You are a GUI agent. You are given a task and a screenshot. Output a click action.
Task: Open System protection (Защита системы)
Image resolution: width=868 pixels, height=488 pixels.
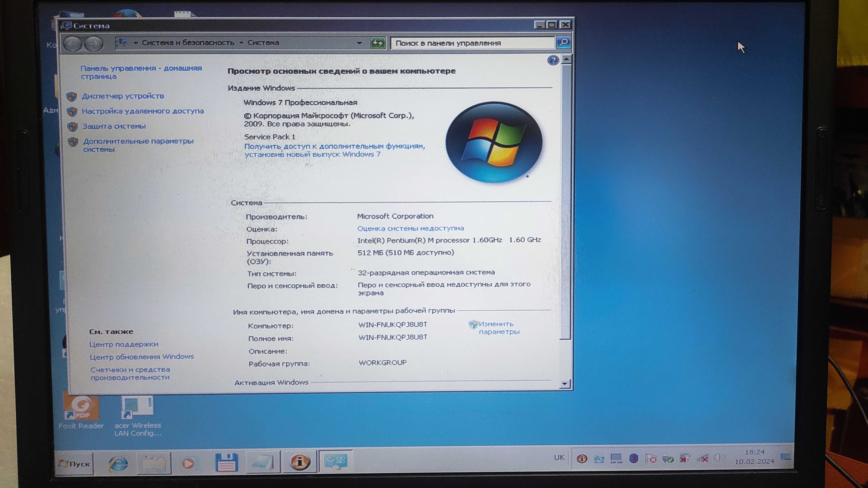click(x=114, y=126)
